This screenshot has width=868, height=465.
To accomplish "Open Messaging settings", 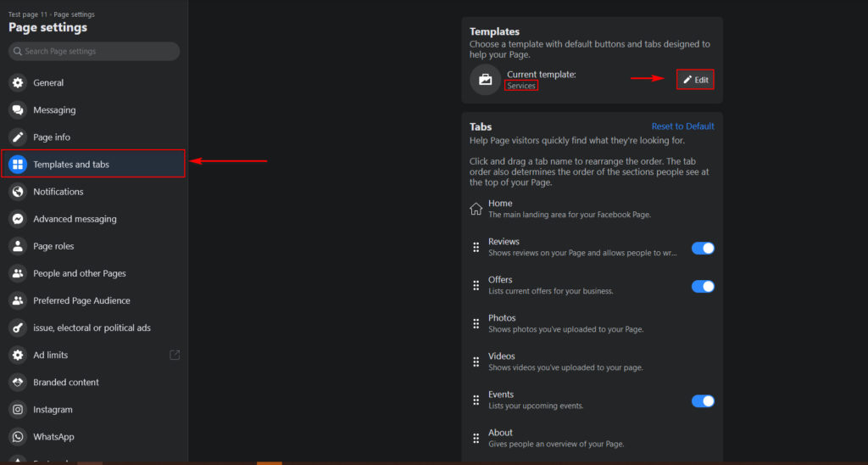I will 93,109.
